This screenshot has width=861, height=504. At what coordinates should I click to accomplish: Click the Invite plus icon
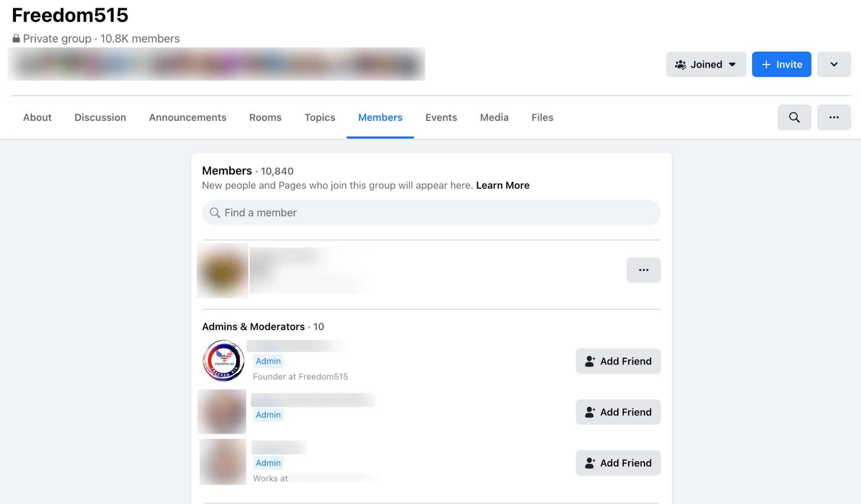[767, 64]
